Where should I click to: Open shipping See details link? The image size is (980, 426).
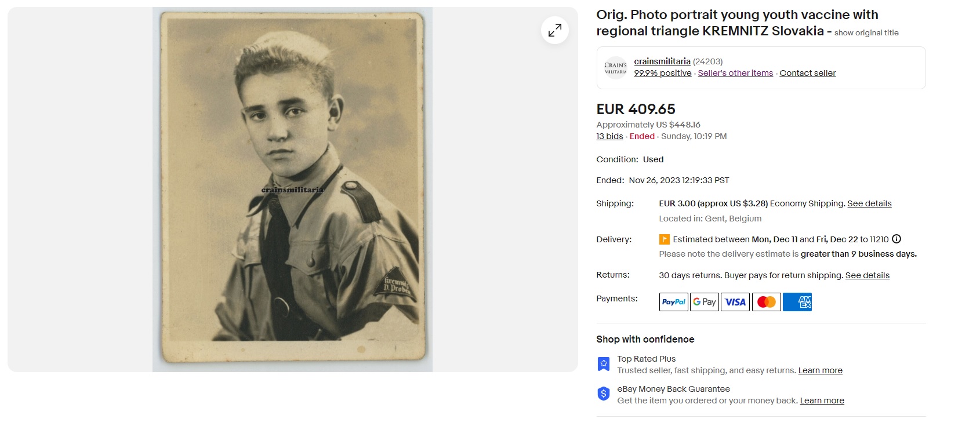(x=869, y=203)
